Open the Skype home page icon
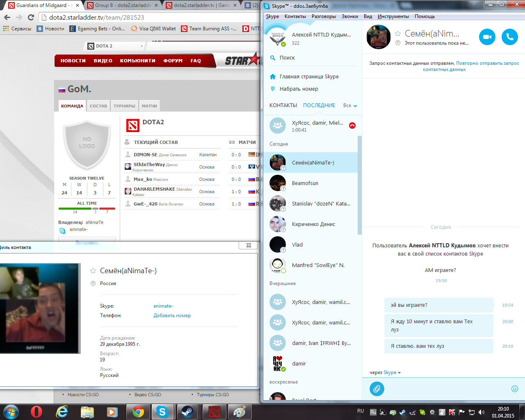525x420 pixels. coord(273,77)
